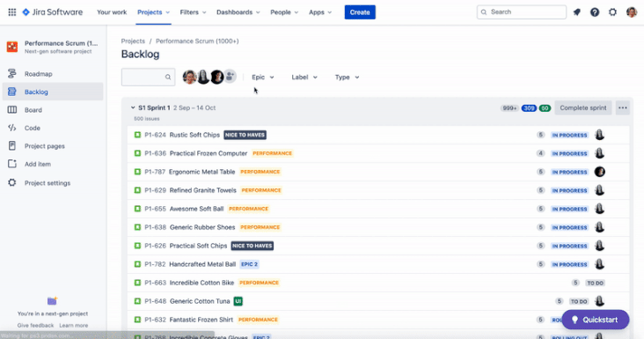Click assignee avatar on Rustic Soft Chips
Image resolution: width=644 pixels, height=339 pixels.
coord(600,135)
